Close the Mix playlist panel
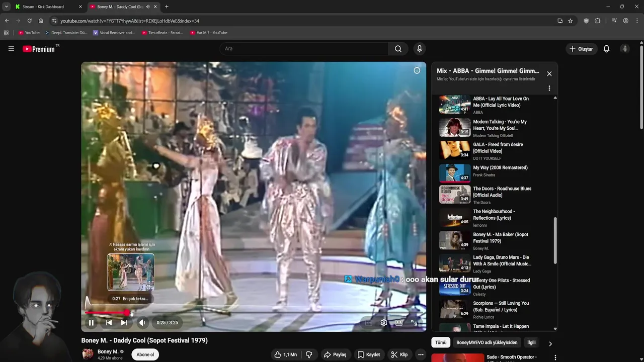Image resolution: width=644 pixels, height=362 pixels. 549,74
